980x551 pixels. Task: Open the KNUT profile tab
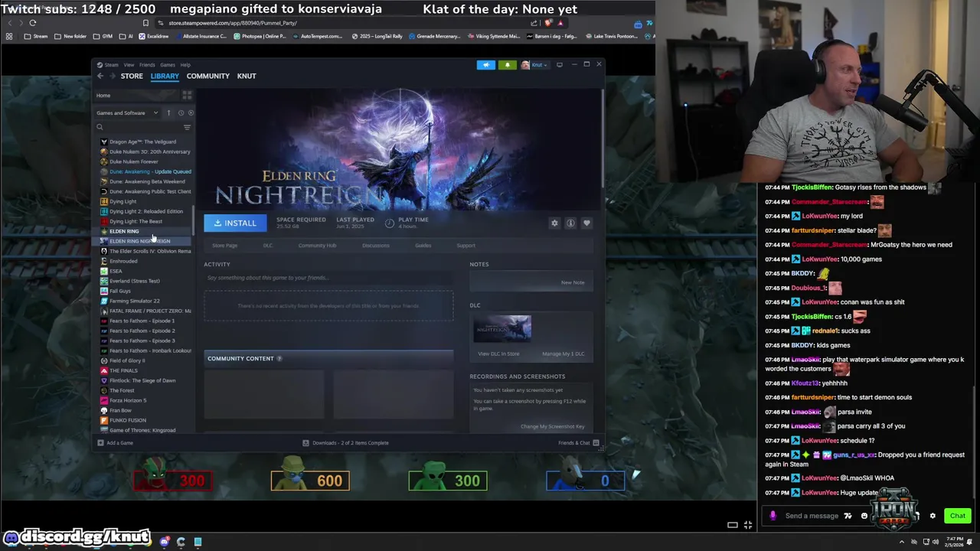(x=247, y=76)
